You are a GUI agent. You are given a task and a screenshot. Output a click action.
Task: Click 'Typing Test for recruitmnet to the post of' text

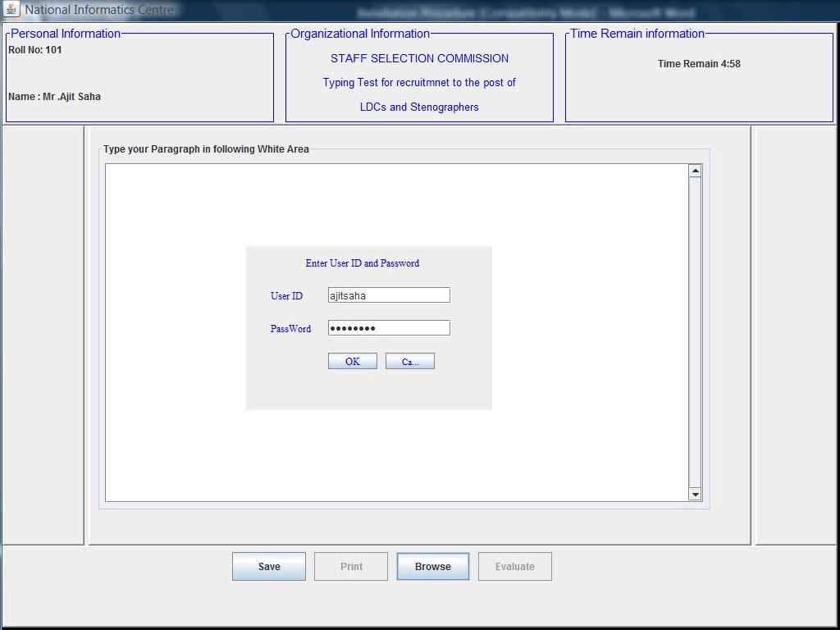point(419,83)
